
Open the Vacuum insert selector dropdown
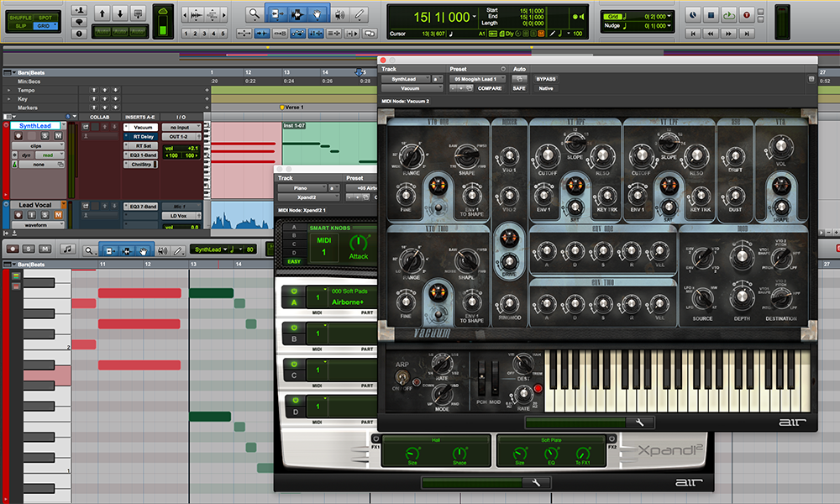coord(412,88)
